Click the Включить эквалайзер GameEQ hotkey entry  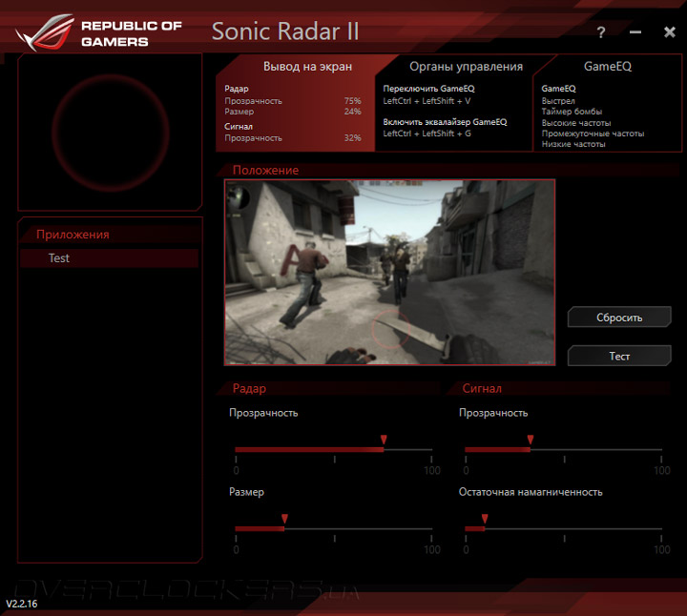coord(445,122)
